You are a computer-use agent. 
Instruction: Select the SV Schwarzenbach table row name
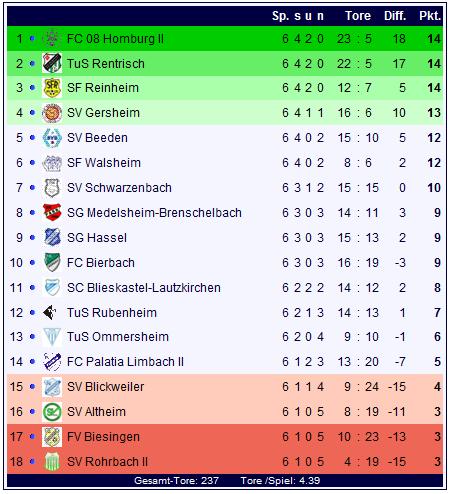point(119,188)
